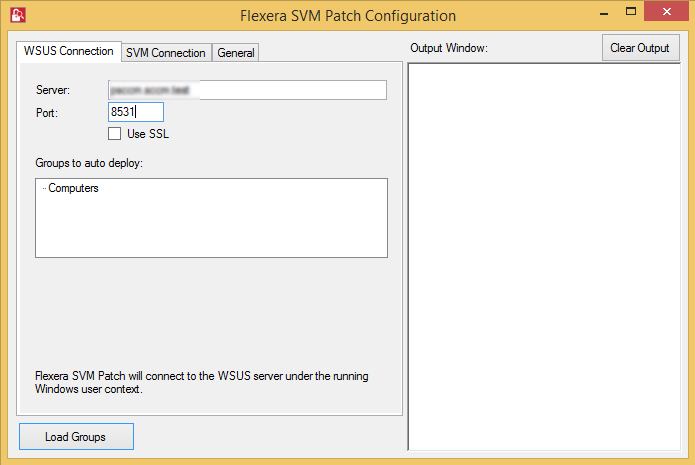This screenshot has height=465, width=695.
Task: Click the 'Output Window:' label
Action: pyautogui.click(x=449, y=48)
